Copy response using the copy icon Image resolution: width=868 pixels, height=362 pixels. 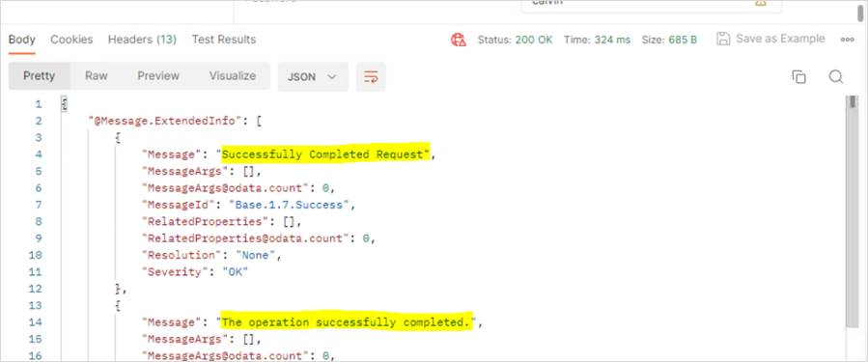[798, 77]
